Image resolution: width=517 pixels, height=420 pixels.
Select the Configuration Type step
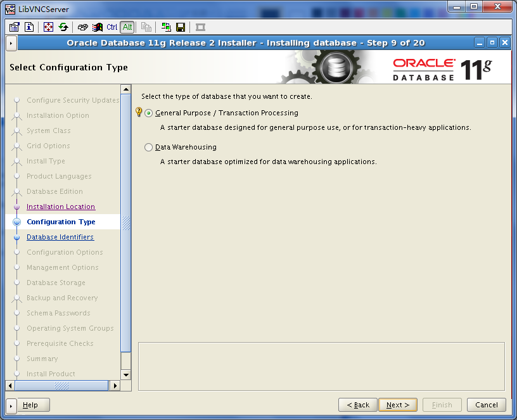click(61, 222)
